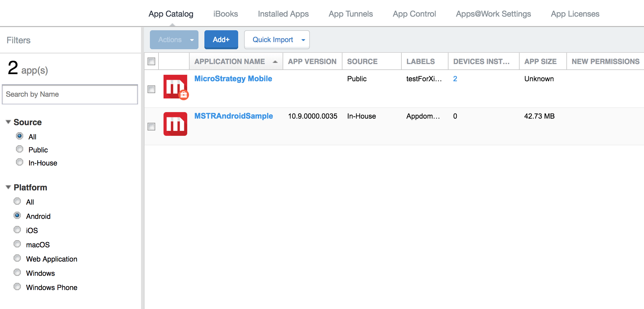
Task: Sort by the Devices Installed column header
Action: coord(483,61)
